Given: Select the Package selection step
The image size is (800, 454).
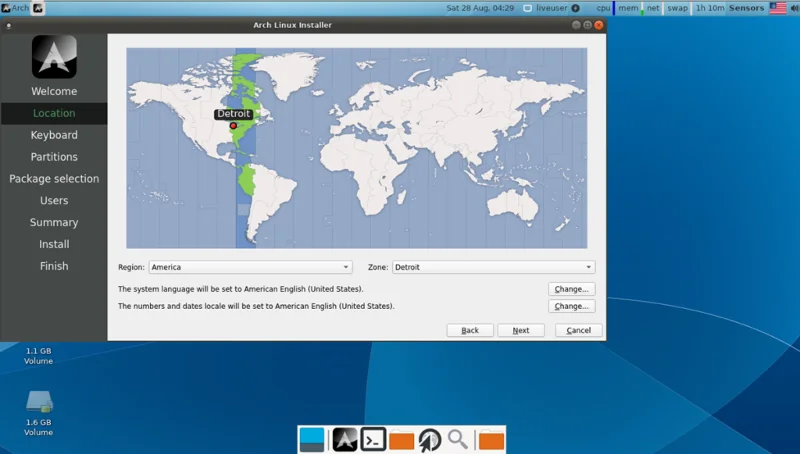Looking at the screenshot, I should tap(54, 179).
